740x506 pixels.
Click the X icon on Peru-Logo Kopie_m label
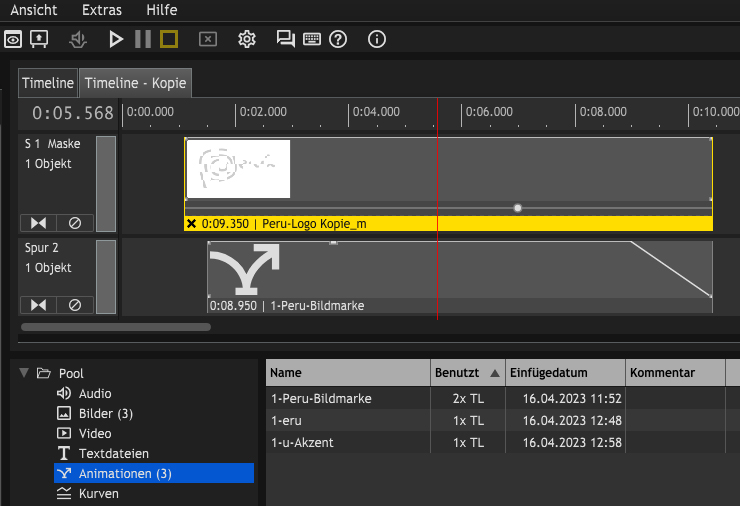click(x=191, y=224)
